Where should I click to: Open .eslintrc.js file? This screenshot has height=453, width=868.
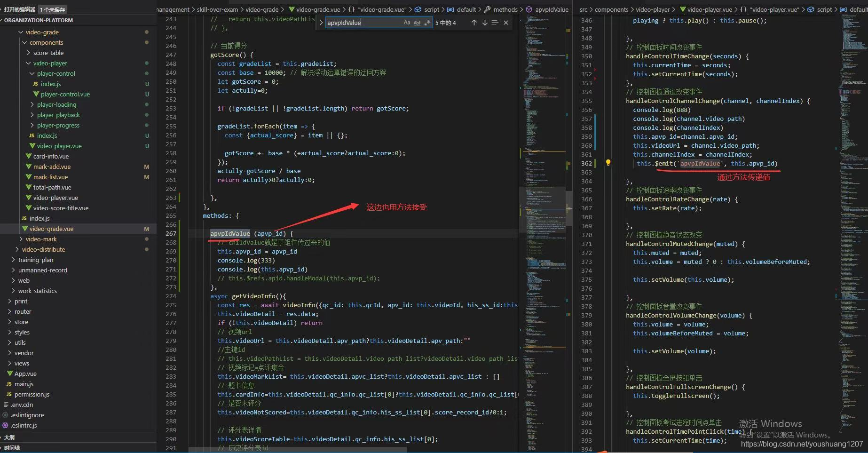tap(24, 425)
